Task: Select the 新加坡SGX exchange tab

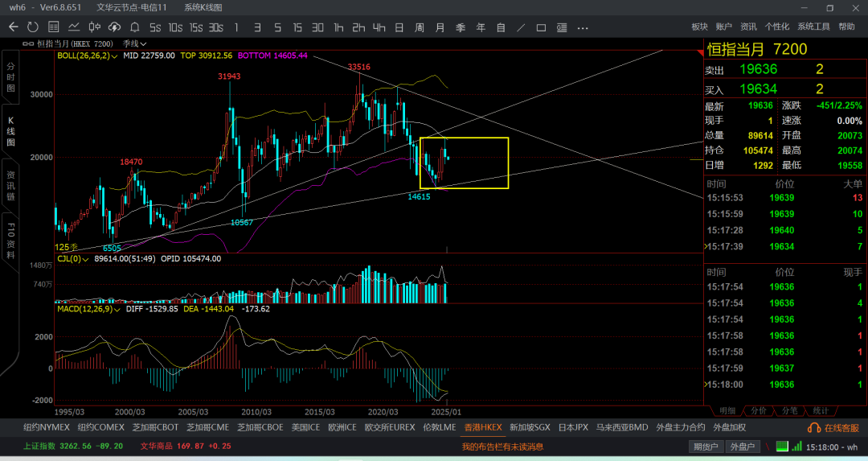Action: pyautogui.click(x=530, y=427)
